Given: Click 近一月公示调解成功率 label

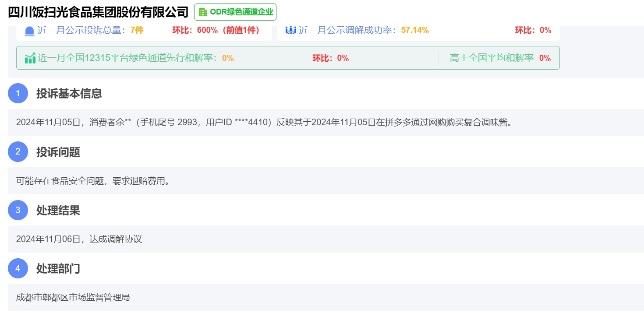Looking at the screenshot, I should coord(348,30).
